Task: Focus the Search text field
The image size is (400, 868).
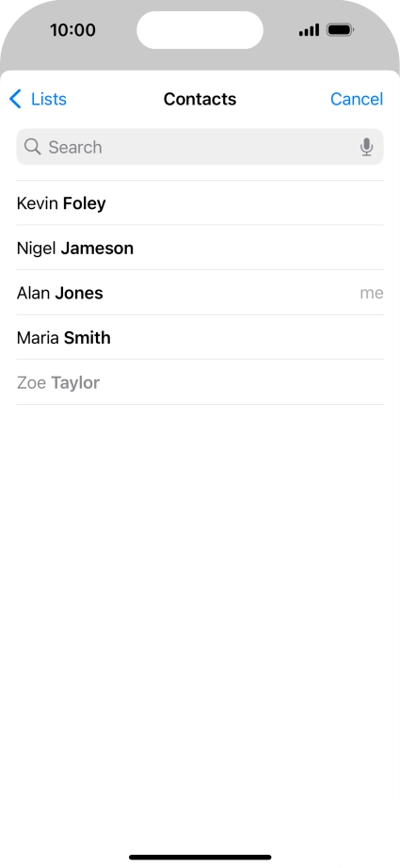Action: click(x=200, y=147)
